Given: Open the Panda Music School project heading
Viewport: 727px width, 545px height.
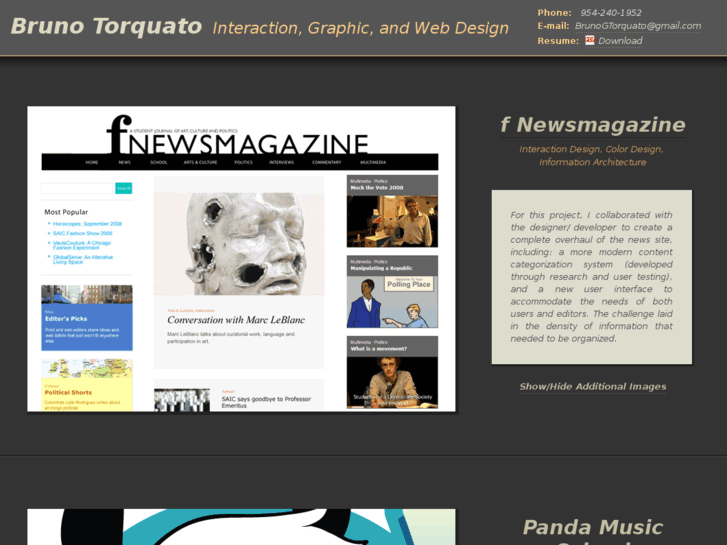Looking at the screenshot, I should [x=593, y=531].
